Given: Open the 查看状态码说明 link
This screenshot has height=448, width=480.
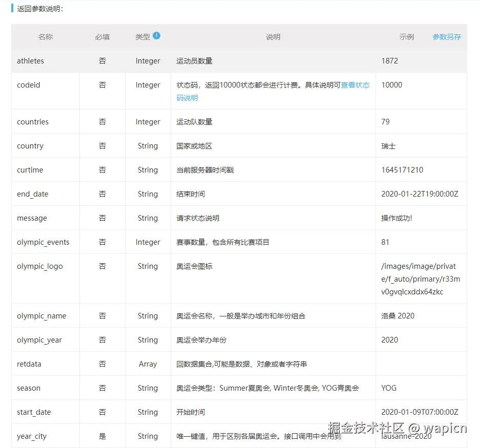Looking at the screenshot, I should click(x=356, y=85).
